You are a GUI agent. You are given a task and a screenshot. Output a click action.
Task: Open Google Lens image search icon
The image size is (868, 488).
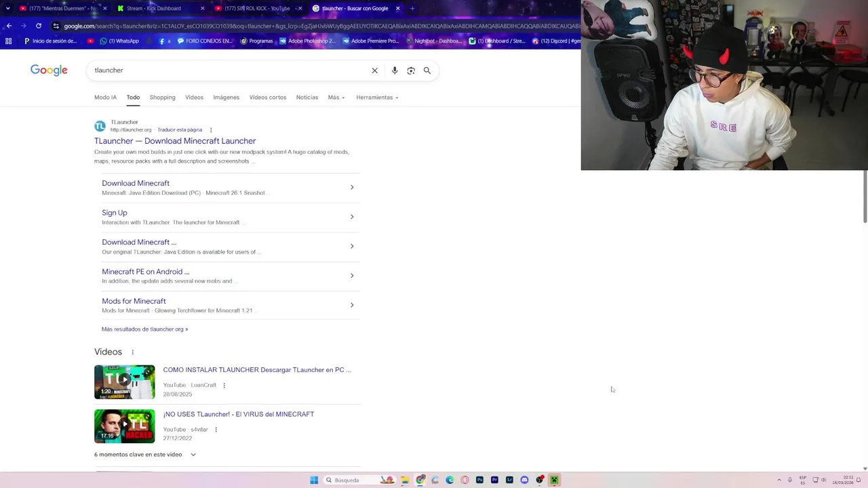coord(411,70)
